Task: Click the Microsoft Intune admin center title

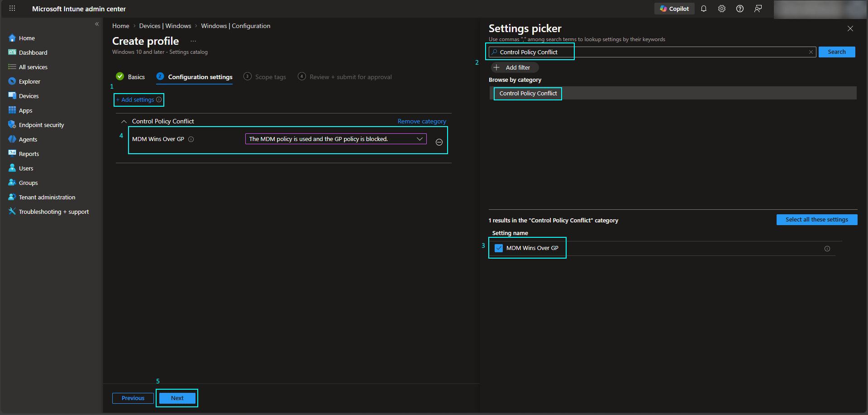Action: click(x=79, y=9)
